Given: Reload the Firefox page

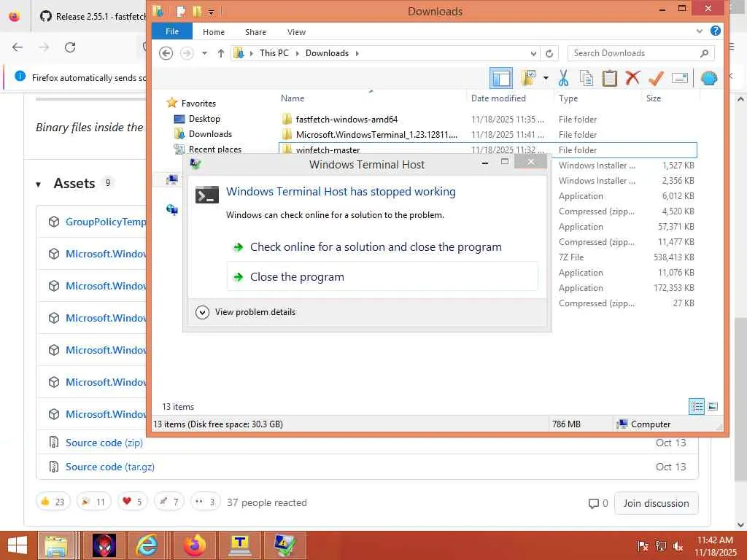Looking at the screenshot, I should pyautogui.click(x=70, y=47).
